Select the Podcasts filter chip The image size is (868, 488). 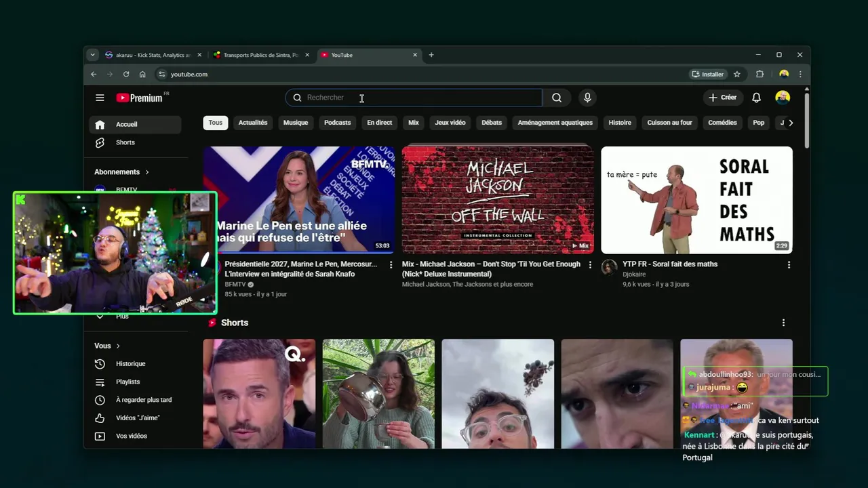click(338, 123)
